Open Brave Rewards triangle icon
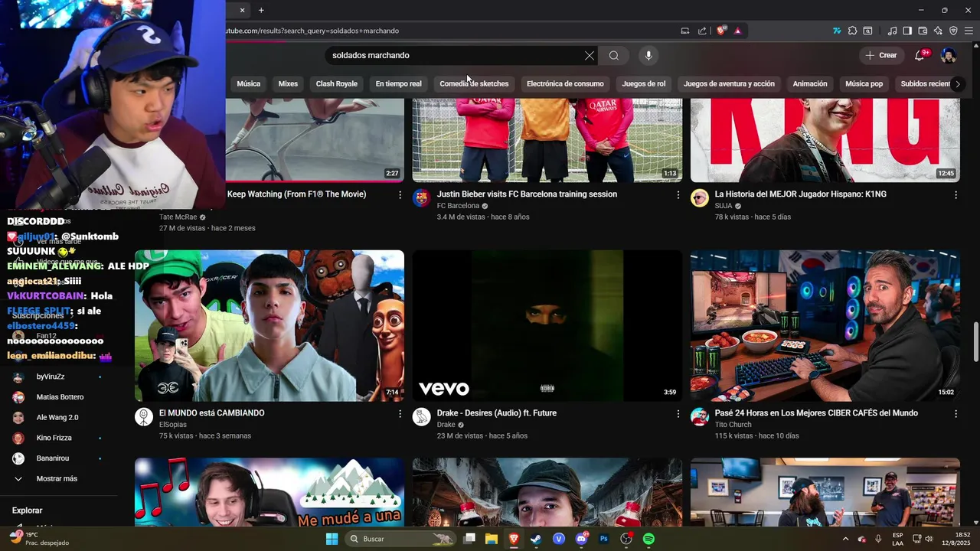Screen dimensions: 980x551 737,31
